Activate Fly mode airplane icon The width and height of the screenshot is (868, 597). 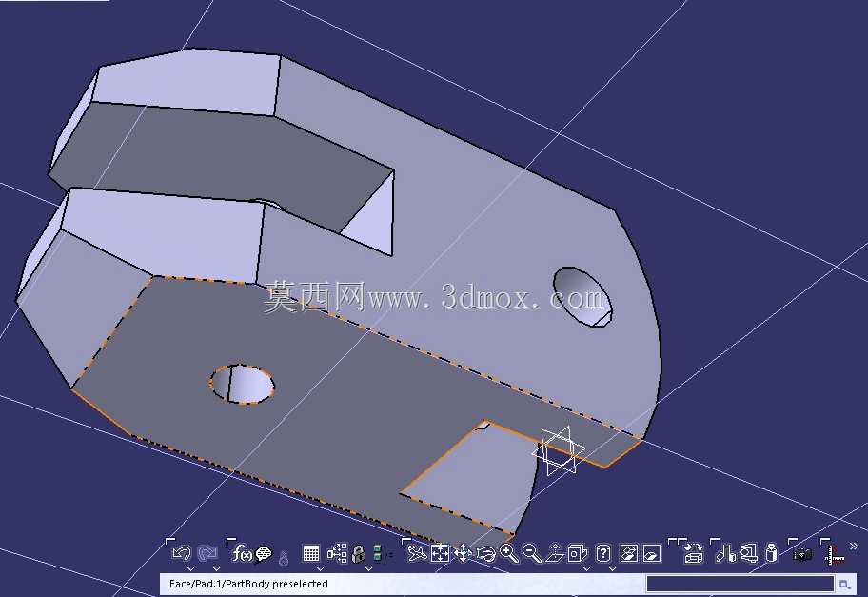point(417,552)
